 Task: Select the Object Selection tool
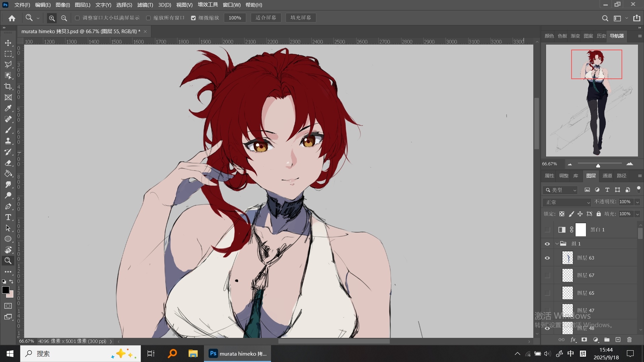[8, 75]
